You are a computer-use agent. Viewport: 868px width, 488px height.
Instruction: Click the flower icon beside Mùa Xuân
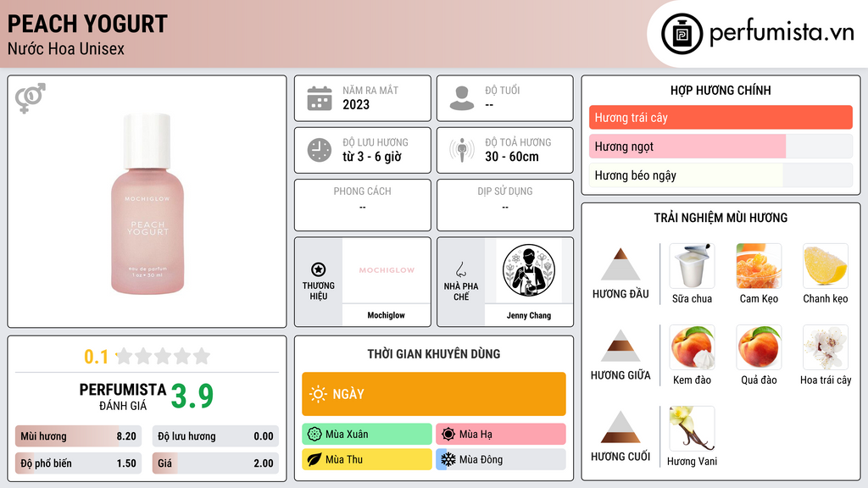pyautogui.click(x=314, y=434)
